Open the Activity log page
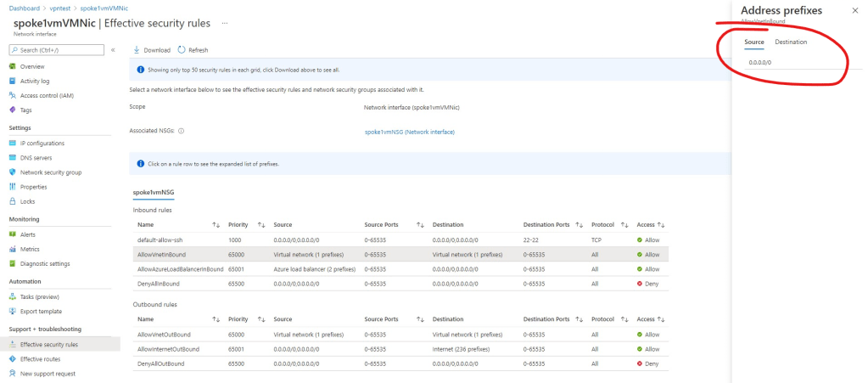 pyautogui.click(x=35, y=81)
